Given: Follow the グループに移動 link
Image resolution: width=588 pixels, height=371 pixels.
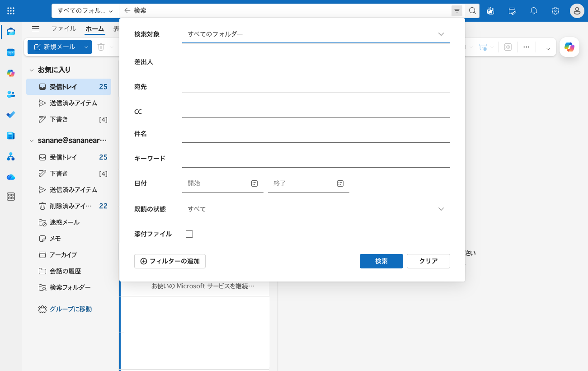Looking at the screenshot, I should [x=71, y=309].
